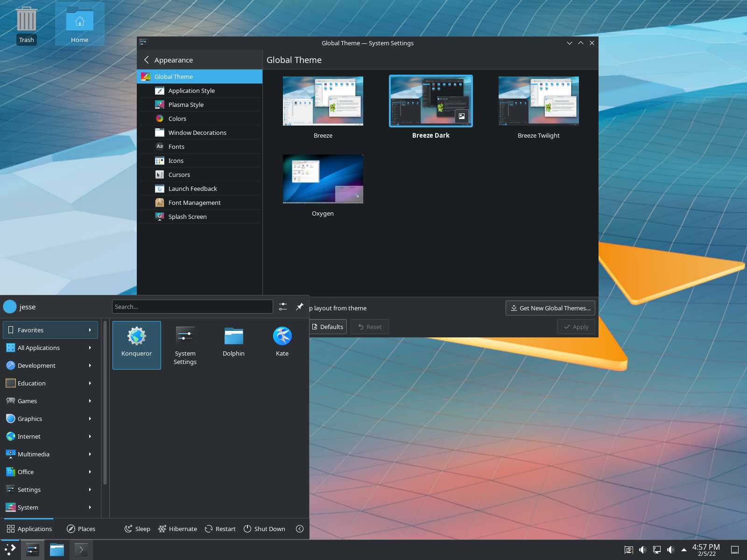Preview the Breeze Dark theme
The image size is (747, 560).
click(x=461, y=116)
